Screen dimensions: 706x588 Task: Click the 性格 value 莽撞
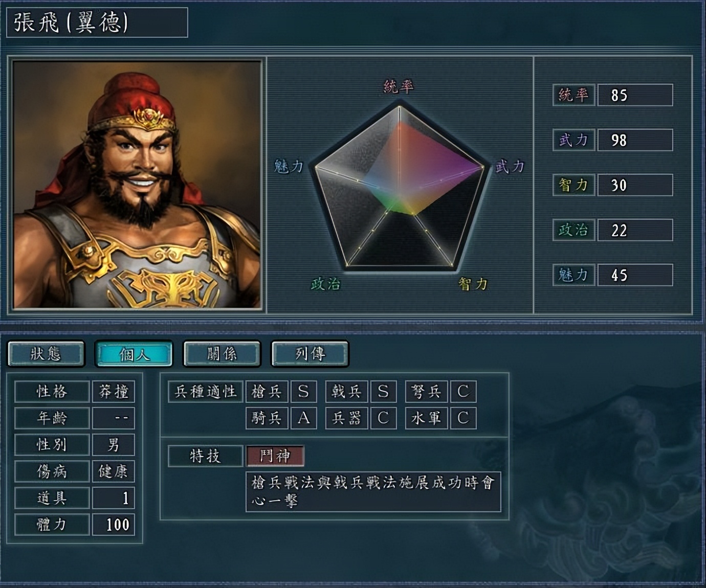click(x=113, y=392)
